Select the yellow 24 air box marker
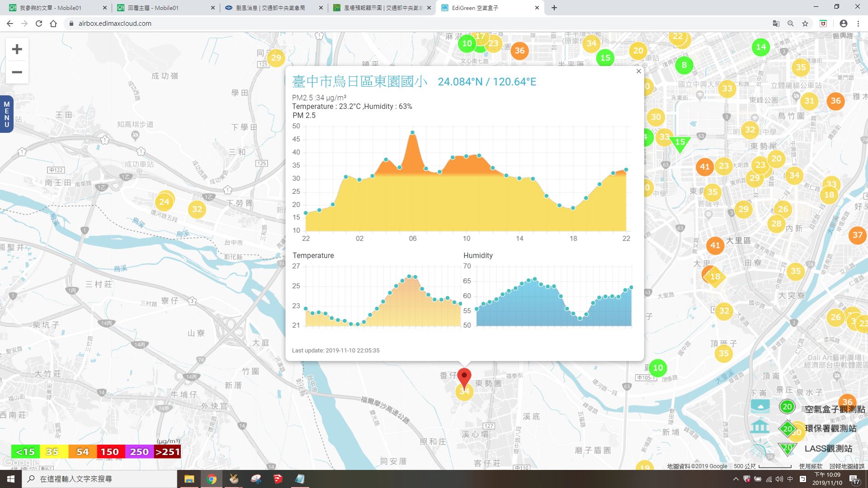This screenshot has height=488, width=868. [164, 202]
